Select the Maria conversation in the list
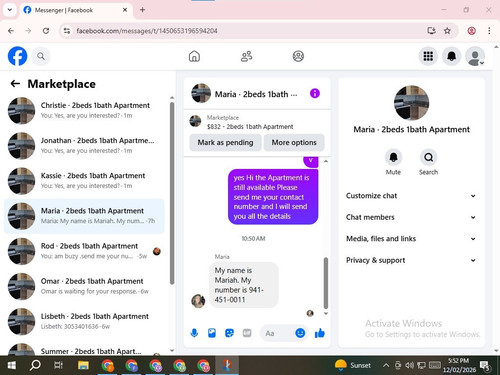 84,216
